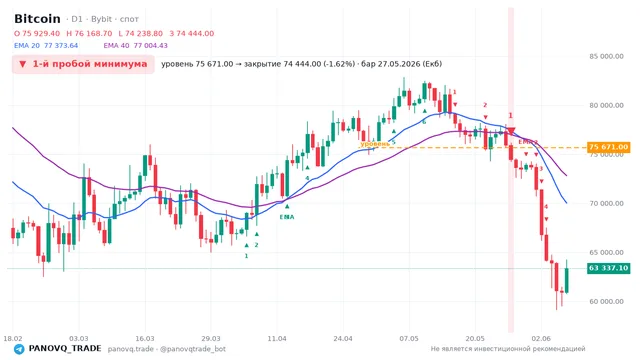Click the 18.02 date axis label
The height and width of the screenshot is (360, 640).
point(13,339)
